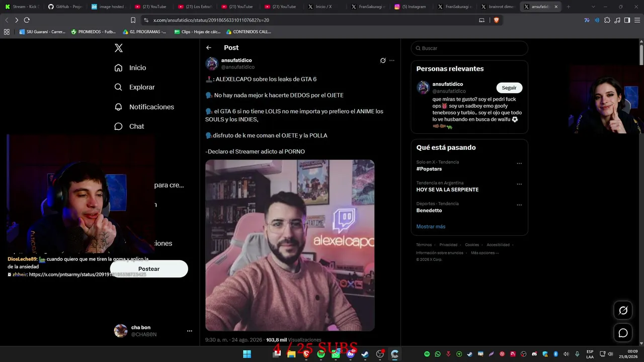Open the Brave Shields icon
This screenshot has width=644, height=362.
pos(496,20)
